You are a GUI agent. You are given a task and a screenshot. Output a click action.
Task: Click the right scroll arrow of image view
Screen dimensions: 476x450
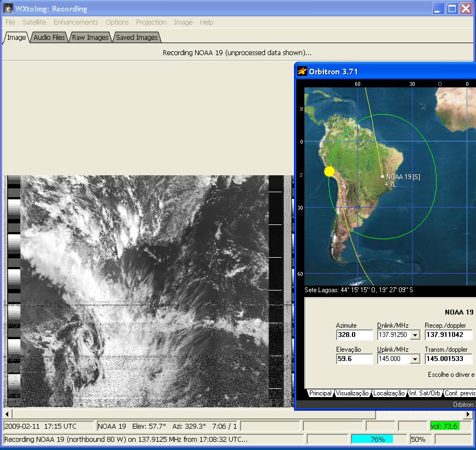468,415
